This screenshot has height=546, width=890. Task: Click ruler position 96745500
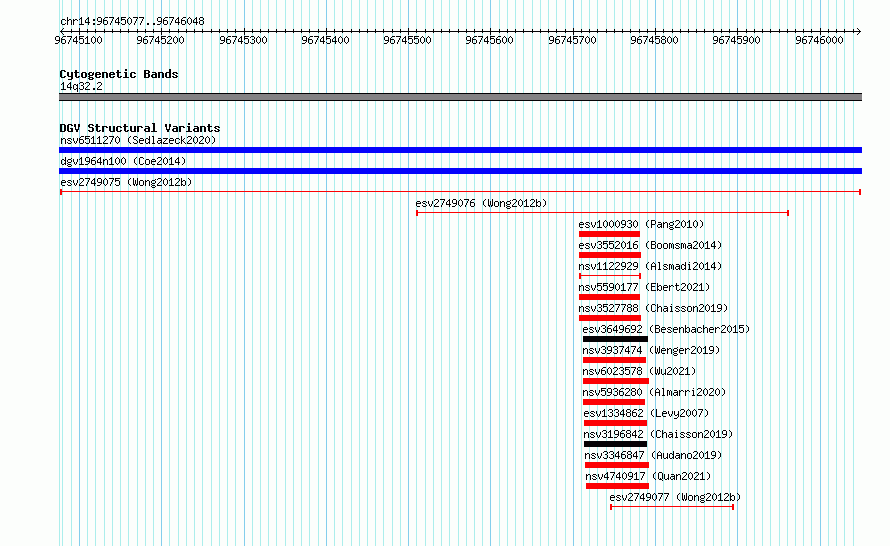click(x=408, y=40)
